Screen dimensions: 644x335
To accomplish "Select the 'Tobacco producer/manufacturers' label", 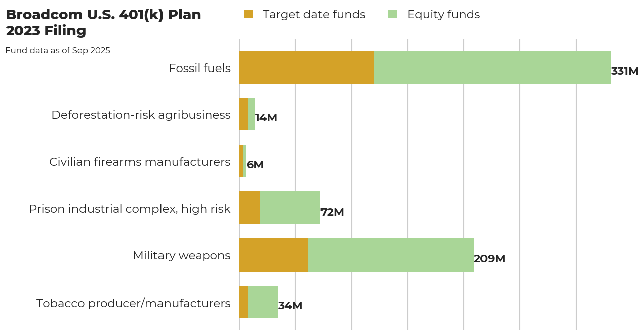I will coord(133,303).
